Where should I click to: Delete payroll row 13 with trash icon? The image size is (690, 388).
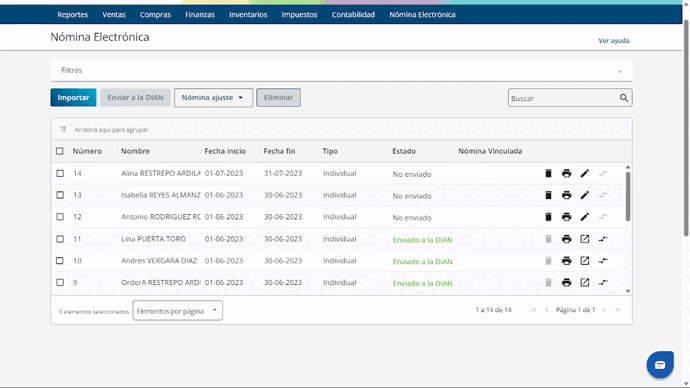click(x=548, y=195)
